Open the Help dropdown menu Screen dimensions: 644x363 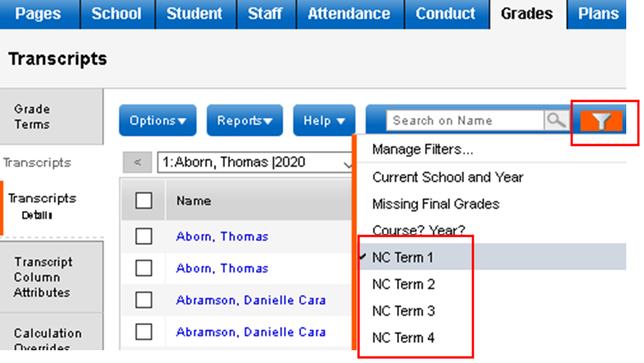point(324,121)
